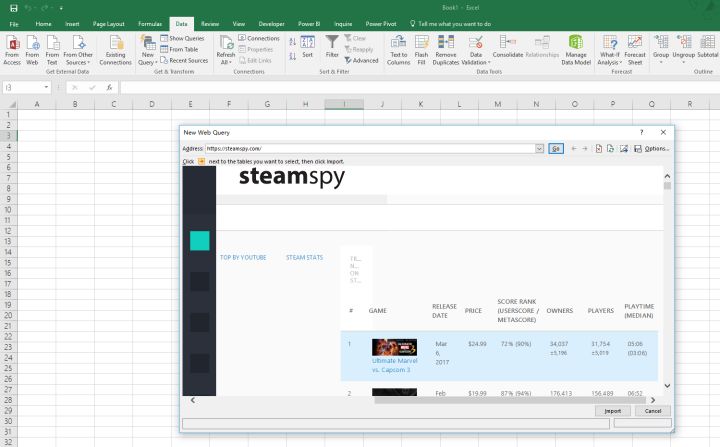Viewport: 720px width, 447px height.
Task: Click the Refresh page icon in web query
Action: [610, 148]
